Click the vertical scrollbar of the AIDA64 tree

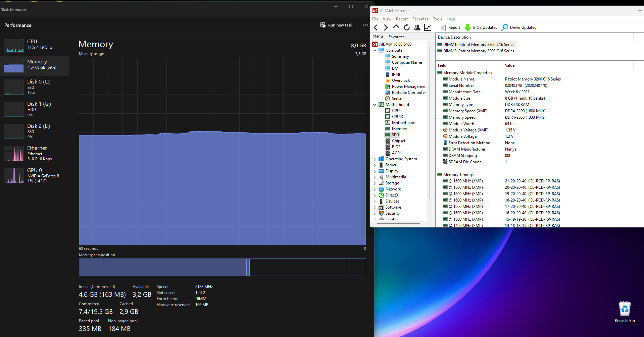tap(430, 122)
